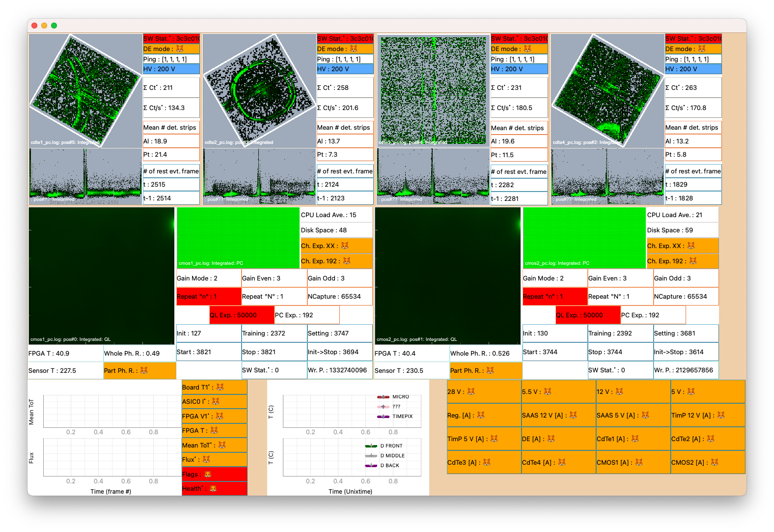Image resolution: width=774 pixels, height=532 pixels.
Task: Click the t-1 : 2281 frame cell
Action: tap(519, 198)
